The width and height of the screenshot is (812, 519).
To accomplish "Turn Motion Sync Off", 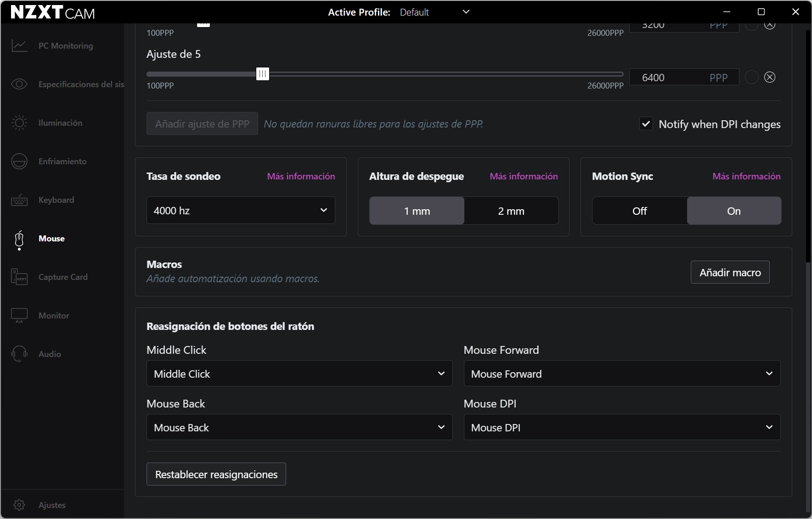I will click(639, 211).
